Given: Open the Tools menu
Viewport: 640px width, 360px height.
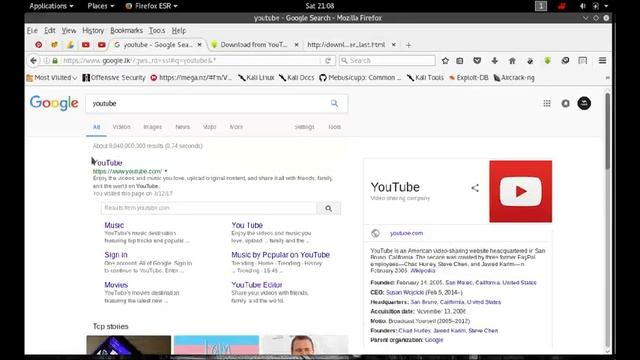Looking at the screenshot, I should [x=157, y=31].
